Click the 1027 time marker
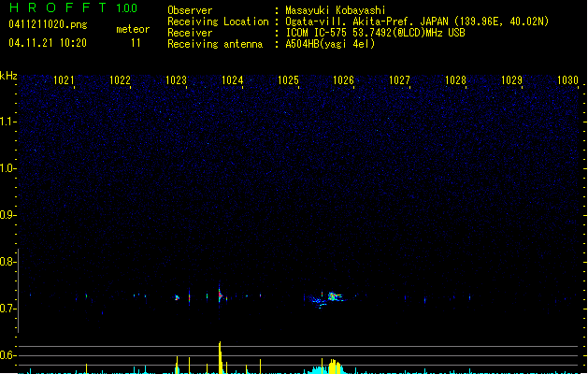The image size is (588, 374). 399,80
